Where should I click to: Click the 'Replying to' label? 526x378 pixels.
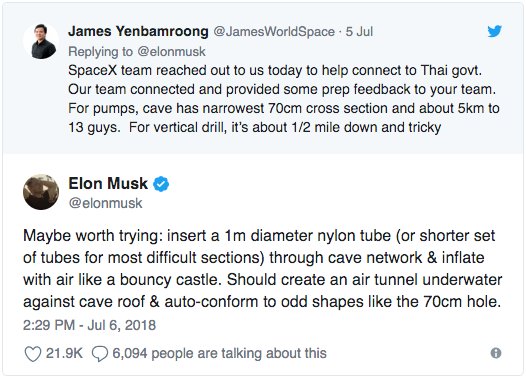[x=101, y=52]
